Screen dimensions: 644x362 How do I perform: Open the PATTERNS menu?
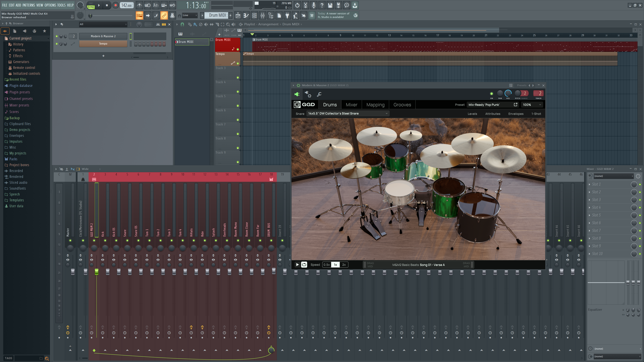click(x=29, y=5)
